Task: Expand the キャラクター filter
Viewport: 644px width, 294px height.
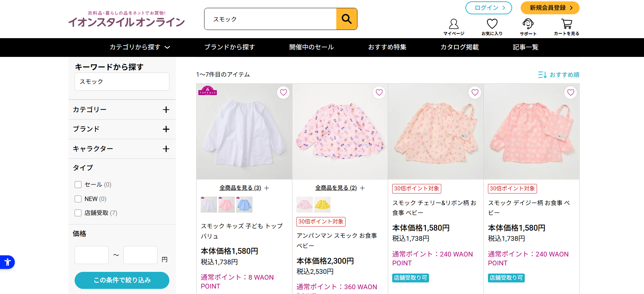Action: (122, 149)
